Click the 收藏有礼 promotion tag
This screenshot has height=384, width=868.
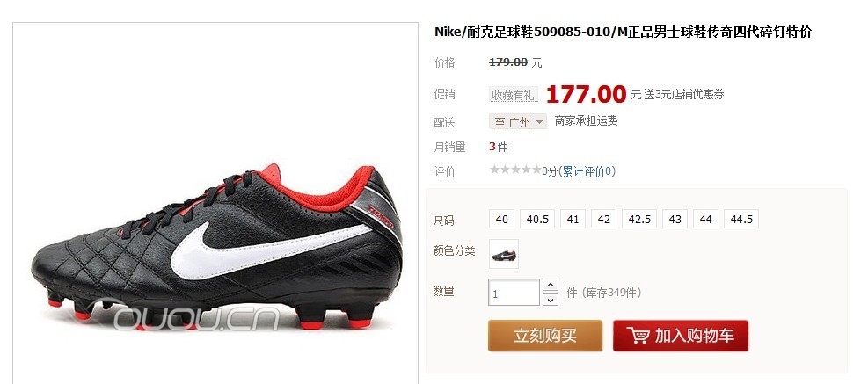[x=514, y=95]
